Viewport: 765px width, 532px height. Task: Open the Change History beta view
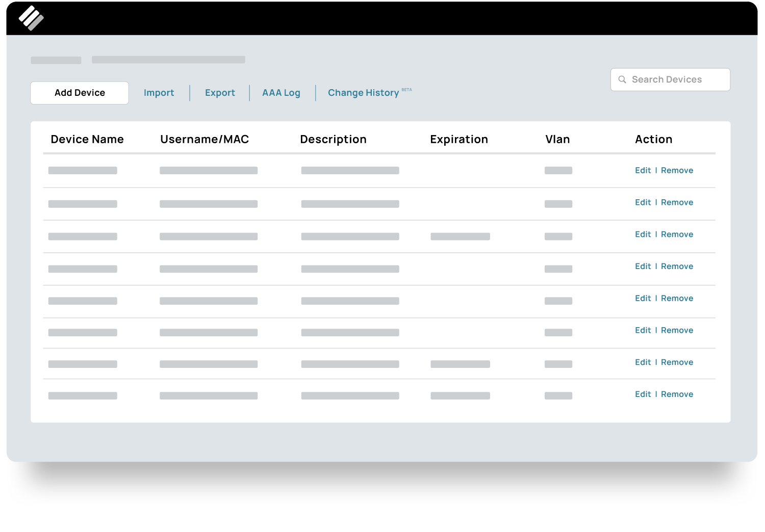click(x=364, y=93)
